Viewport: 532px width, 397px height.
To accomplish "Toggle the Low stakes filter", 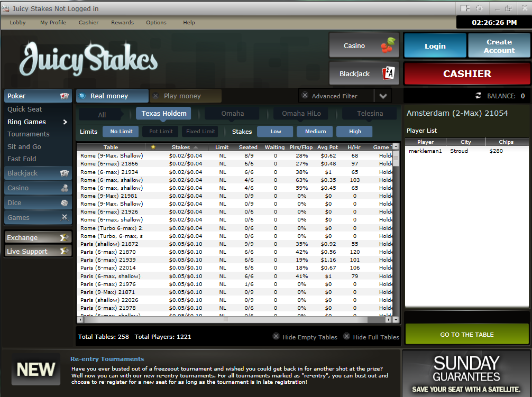I will [x=275, y=131].
